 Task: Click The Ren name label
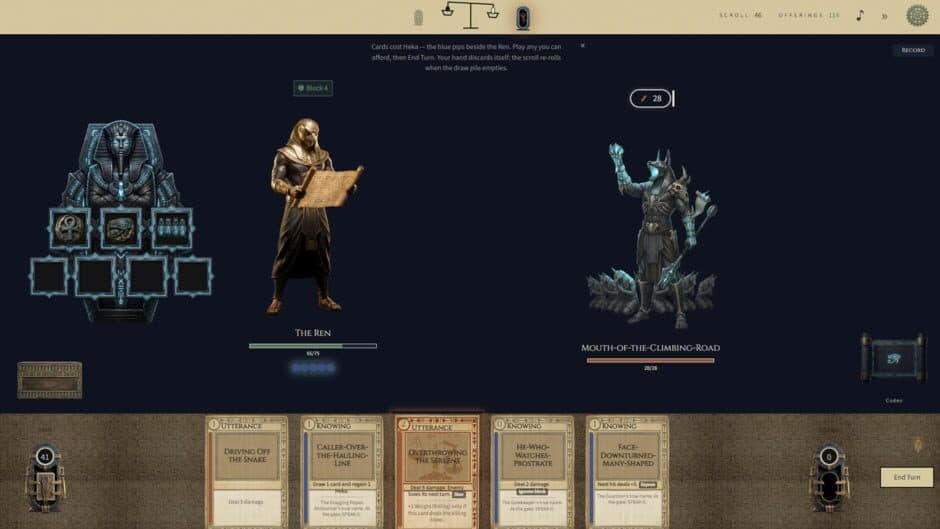tap(313, 333)
